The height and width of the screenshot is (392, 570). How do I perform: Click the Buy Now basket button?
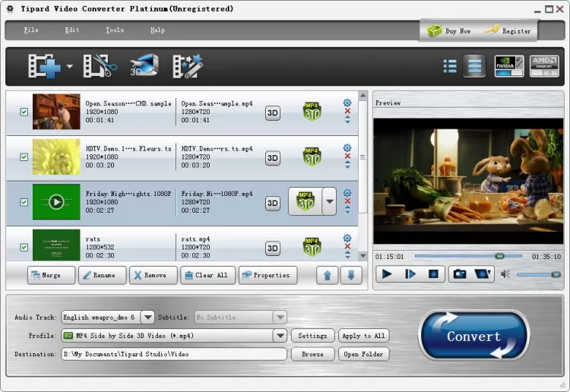[x=449, y=31]
